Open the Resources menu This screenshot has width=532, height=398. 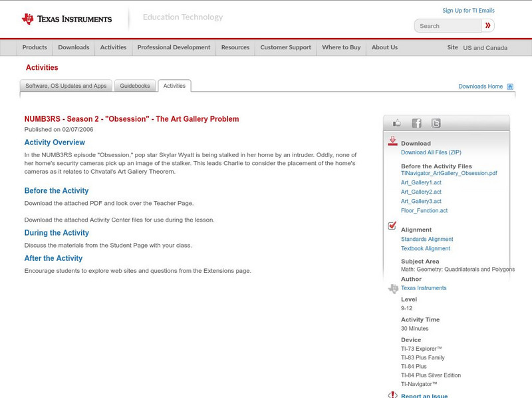(235, 47)
